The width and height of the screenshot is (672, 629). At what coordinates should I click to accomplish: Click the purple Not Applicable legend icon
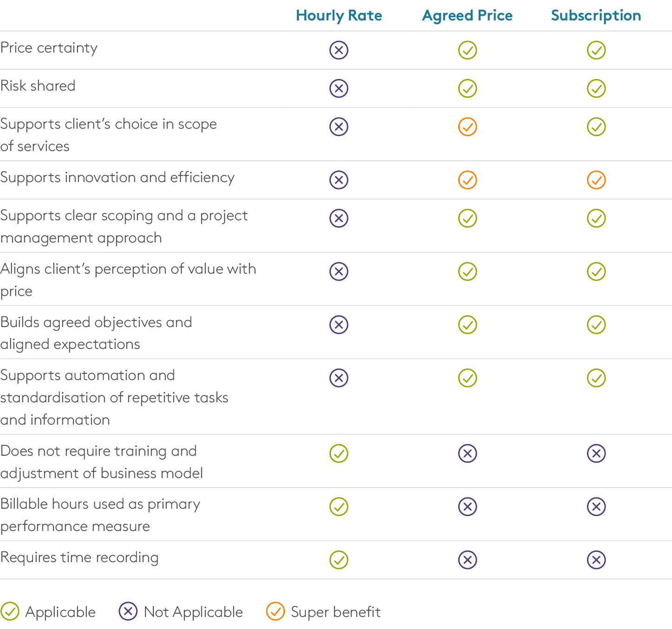(x=128, y=611)
